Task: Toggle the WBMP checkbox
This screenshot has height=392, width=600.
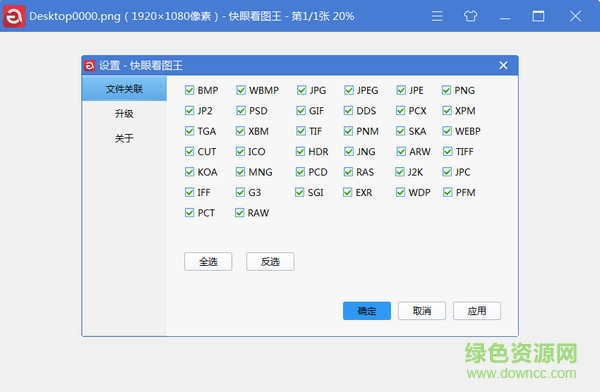Action: [x=241, y=90]
